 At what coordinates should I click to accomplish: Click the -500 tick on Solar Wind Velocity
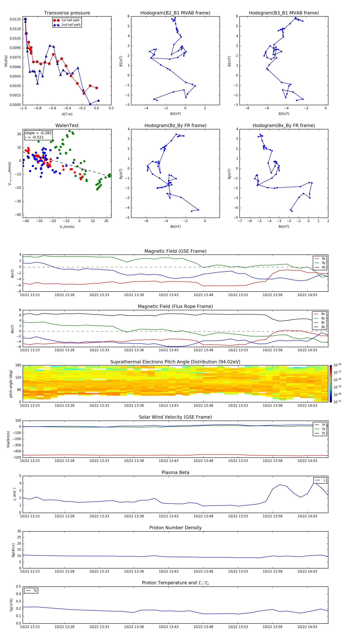click(x=17, y=457)
